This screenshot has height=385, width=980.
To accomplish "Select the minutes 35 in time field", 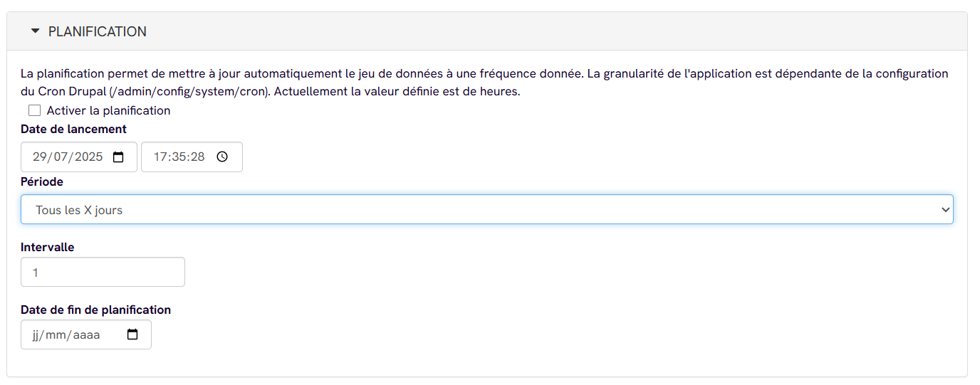I will click(178, 157).
